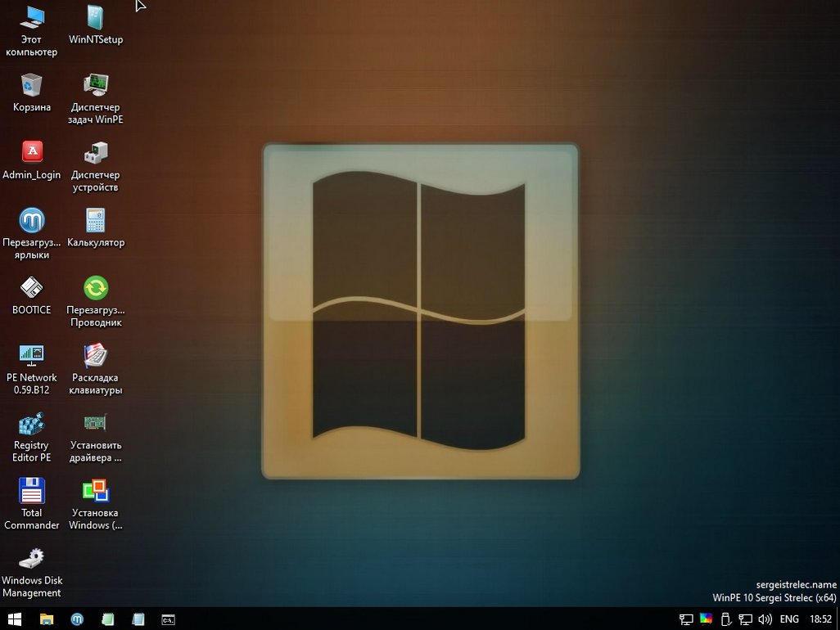Click the ENG language indicator
The width and height of the screenshot is (840, 630).
coord(789,619)
